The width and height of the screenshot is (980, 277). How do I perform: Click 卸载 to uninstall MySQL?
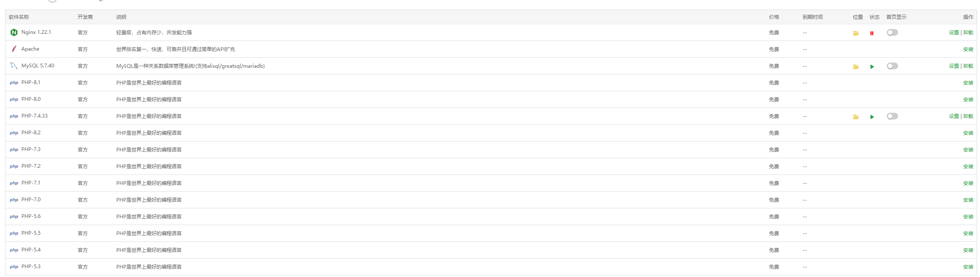click(968, 66)
